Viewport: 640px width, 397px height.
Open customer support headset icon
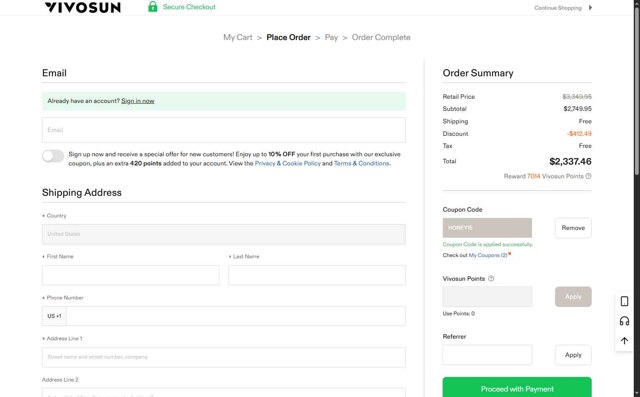click(624, 321)
